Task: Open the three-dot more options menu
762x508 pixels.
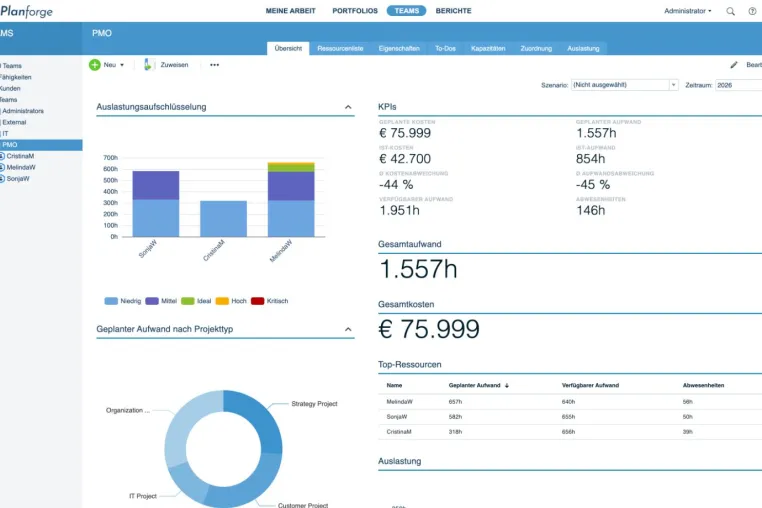Action: (x=214, y=65)
